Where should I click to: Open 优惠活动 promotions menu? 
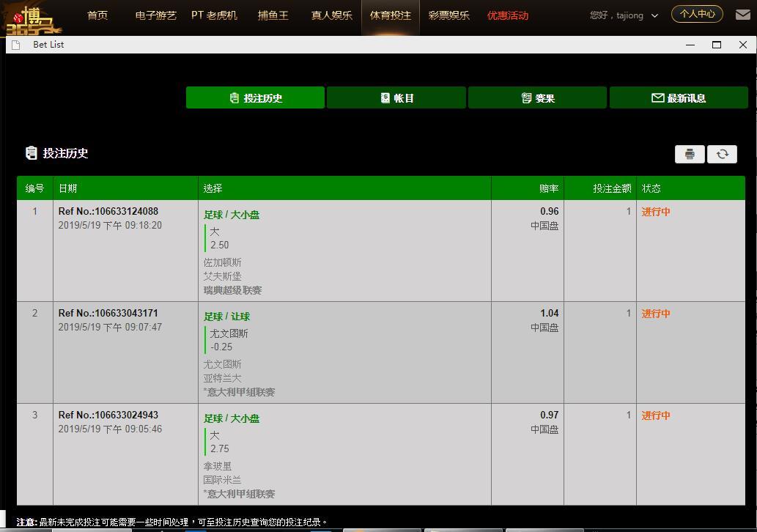pos(508,15)
